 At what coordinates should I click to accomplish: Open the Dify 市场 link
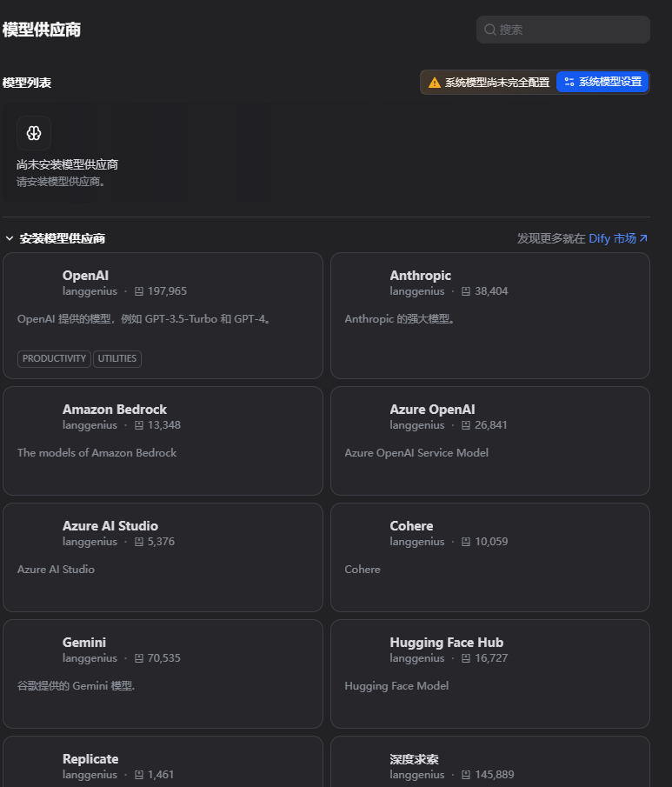[612, 238]
